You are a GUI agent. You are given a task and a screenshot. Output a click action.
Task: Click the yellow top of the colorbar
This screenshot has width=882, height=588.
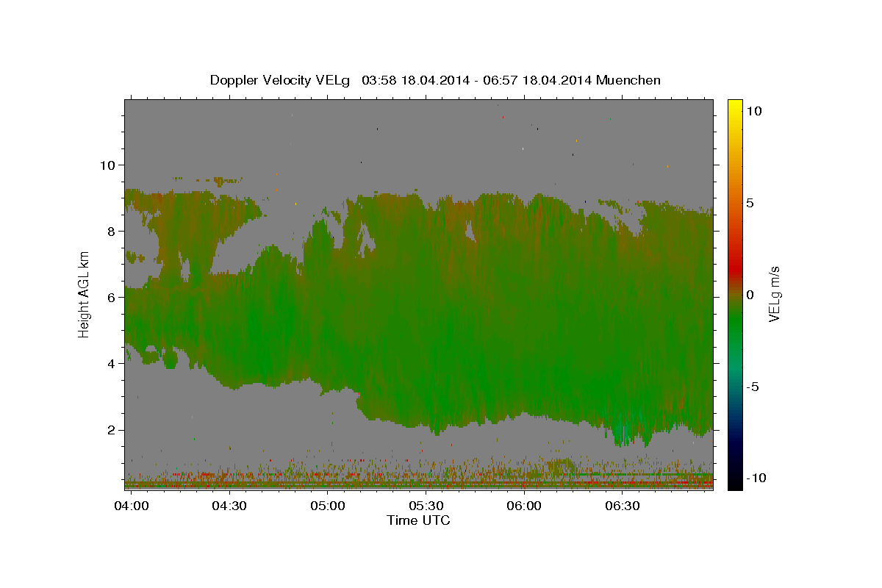tap(734, 107)
